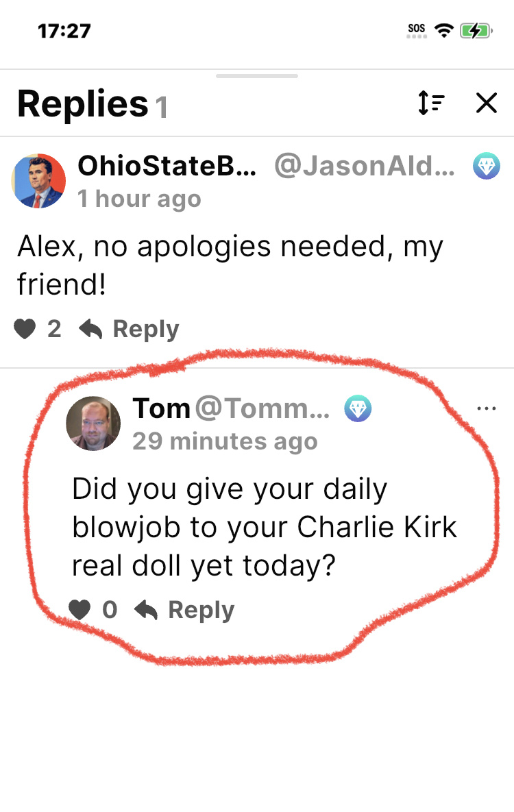514x812 pixels.
Task: Open the @Tomm handle link
Action: pos(262,408)
